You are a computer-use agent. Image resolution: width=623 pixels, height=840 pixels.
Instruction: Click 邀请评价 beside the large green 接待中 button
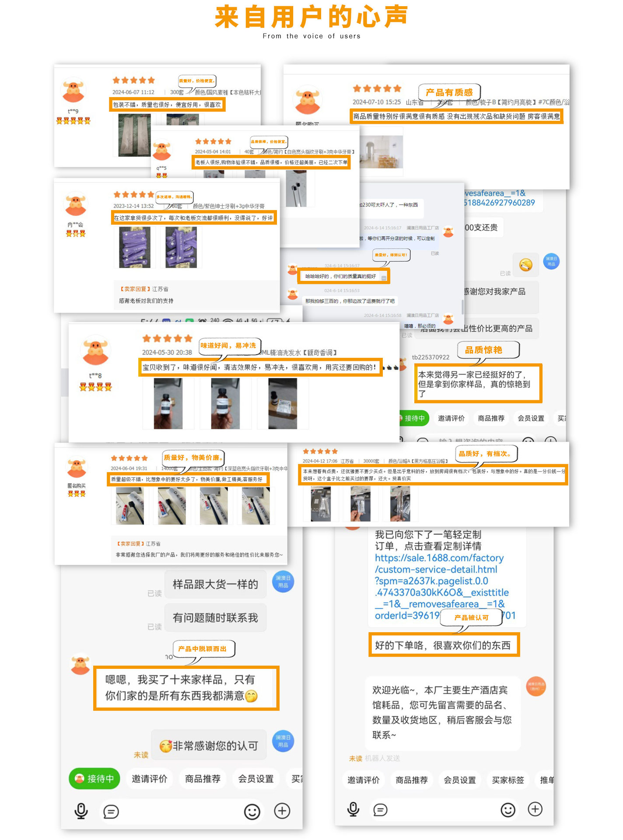[150, 779]
